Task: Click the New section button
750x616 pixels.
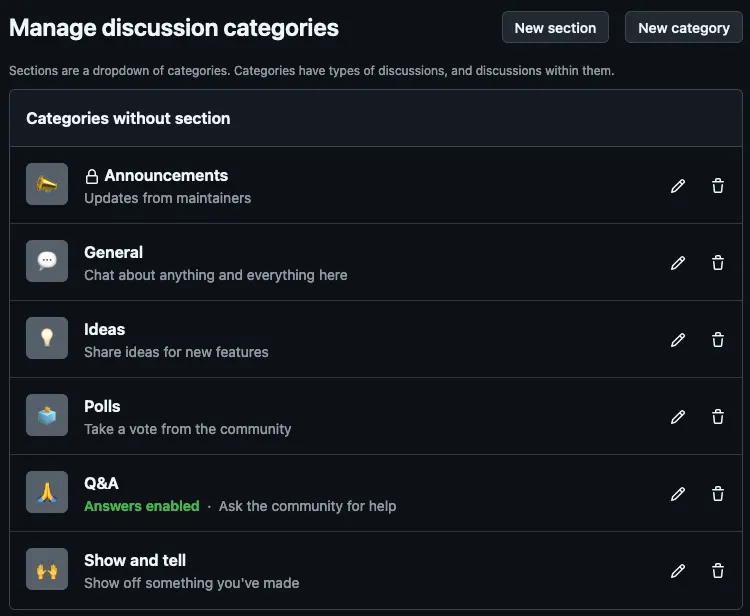Action: [555, 28]
